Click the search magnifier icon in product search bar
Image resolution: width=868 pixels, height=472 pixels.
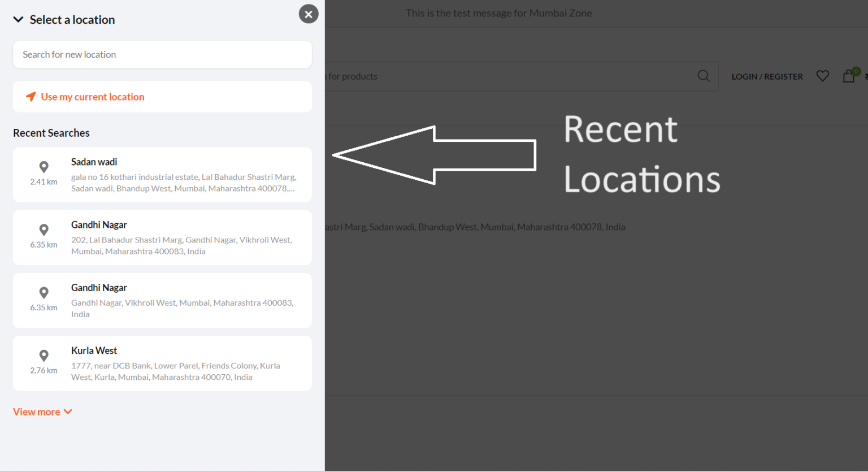703,76
